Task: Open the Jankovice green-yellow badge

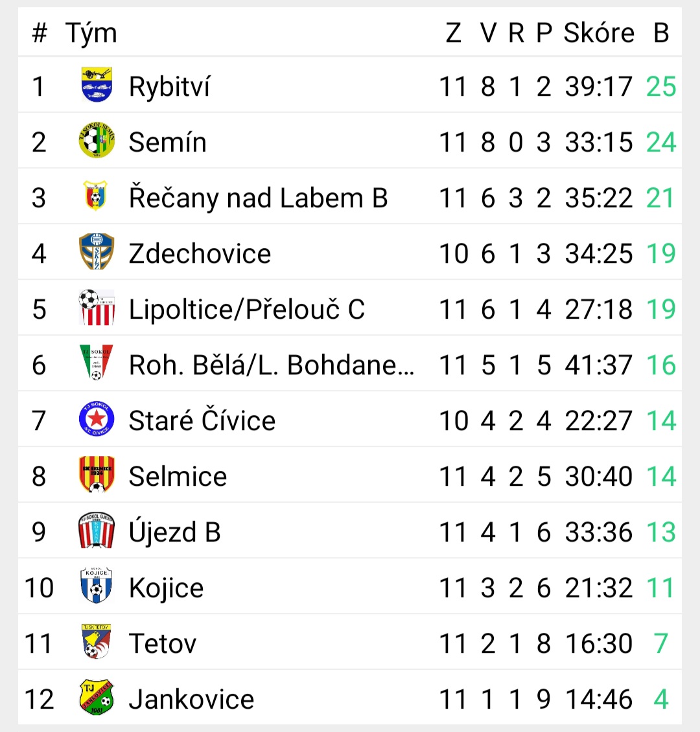Action: click(97, 698)
